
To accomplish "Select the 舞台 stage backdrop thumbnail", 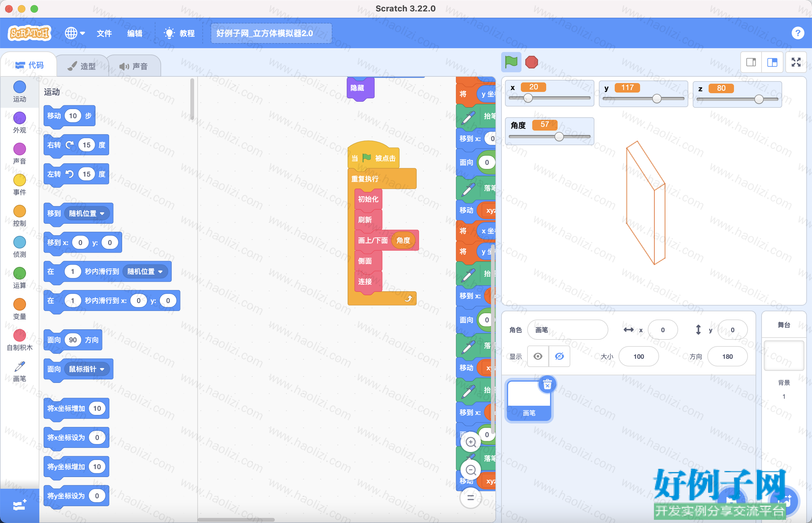I will [x=784, y=355].
